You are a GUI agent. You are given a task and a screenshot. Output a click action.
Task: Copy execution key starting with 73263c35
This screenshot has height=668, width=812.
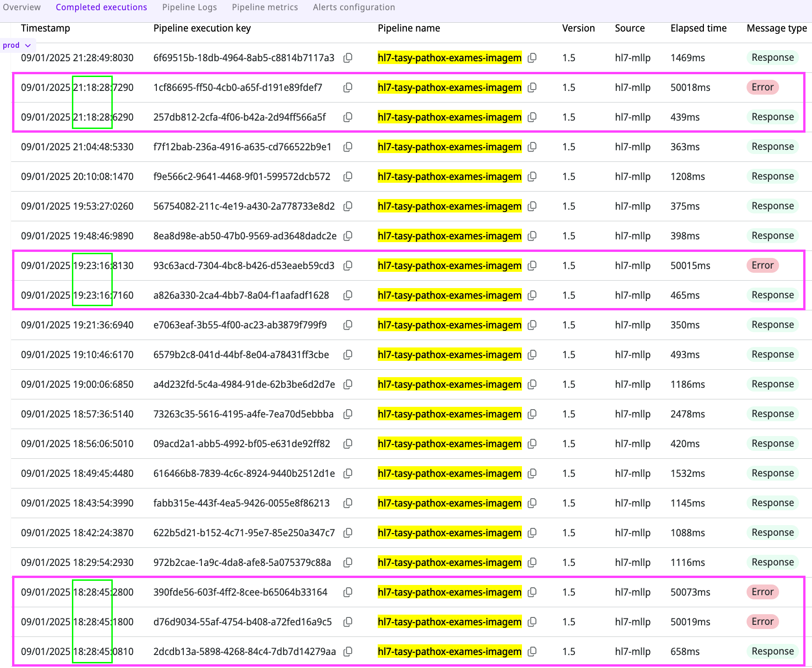[x=348, y=414]
